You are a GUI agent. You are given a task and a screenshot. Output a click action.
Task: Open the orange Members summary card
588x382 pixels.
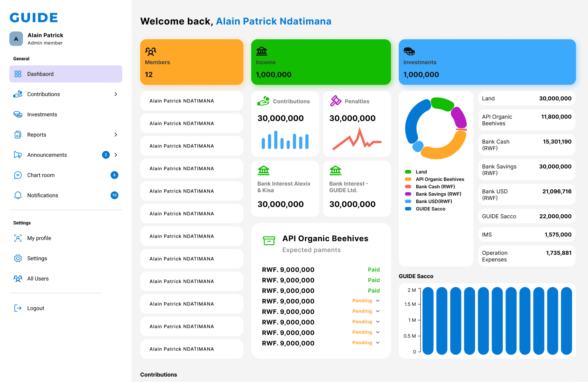192,62
